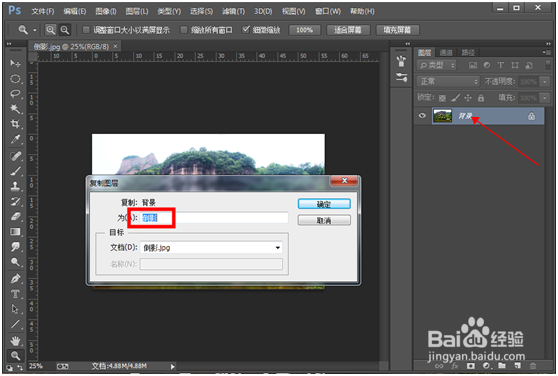Select the Magic Wand tool
The width and height of the screenshot is (558, 376).
pos(15,108)
